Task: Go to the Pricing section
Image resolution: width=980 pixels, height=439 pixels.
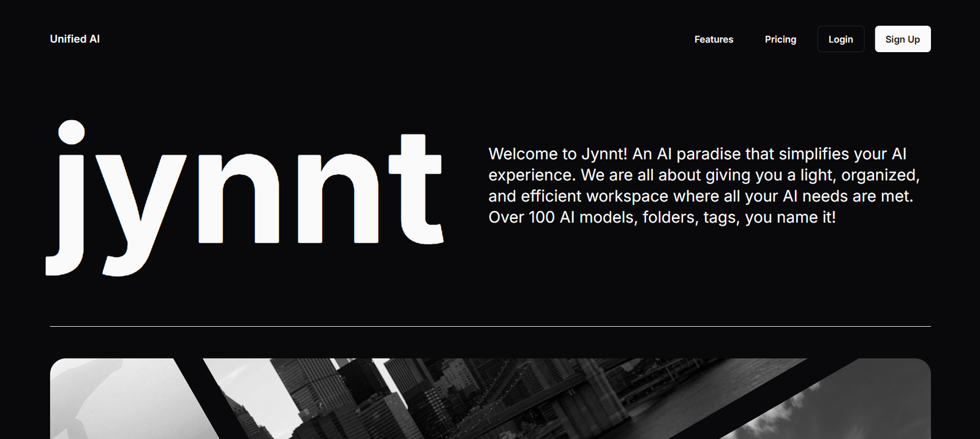Action: pyautogui.click(x=780, y=39)
